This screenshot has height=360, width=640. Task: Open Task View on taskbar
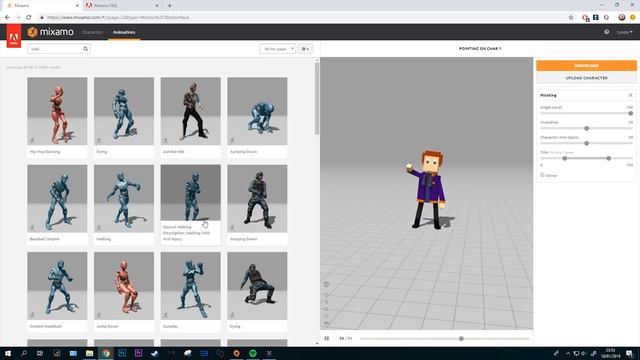tap(40, 353)
